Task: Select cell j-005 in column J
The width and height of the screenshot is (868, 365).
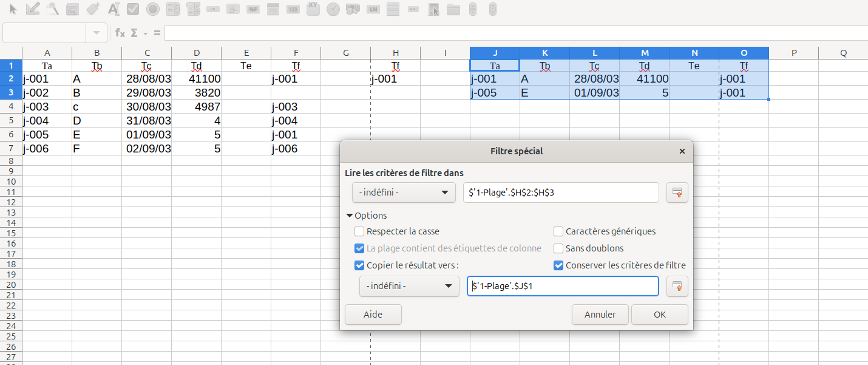Action: click(x=495, y=93)
